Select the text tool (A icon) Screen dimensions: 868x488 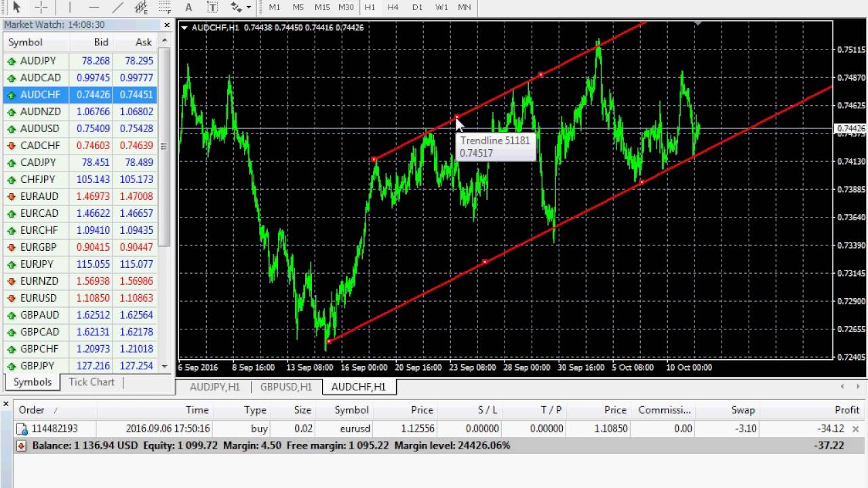[189, 7]
